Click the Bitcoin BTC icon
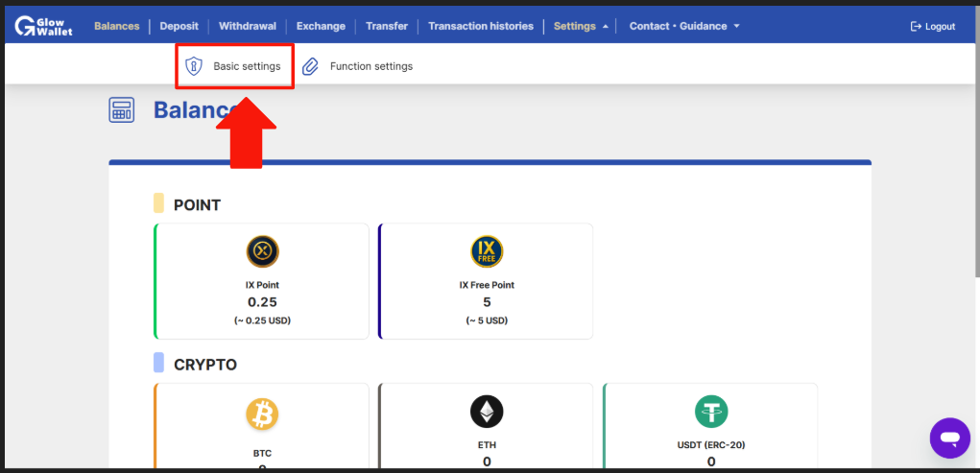 (262, 414)
